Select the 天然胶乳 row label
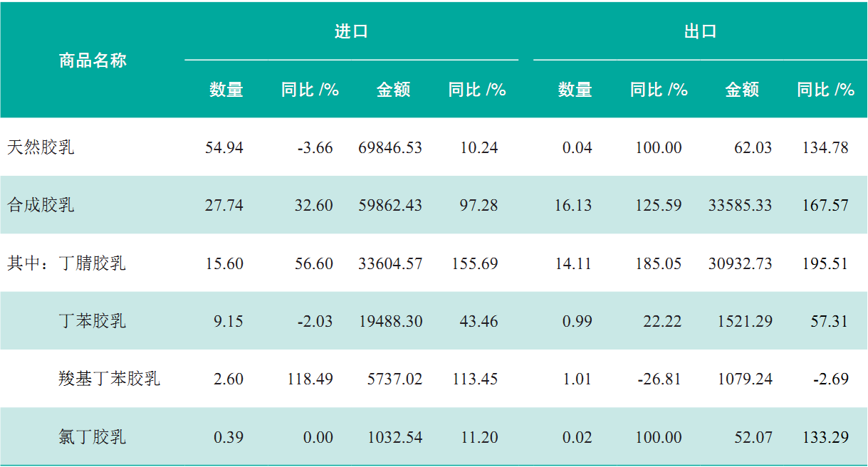 [41, 147]
